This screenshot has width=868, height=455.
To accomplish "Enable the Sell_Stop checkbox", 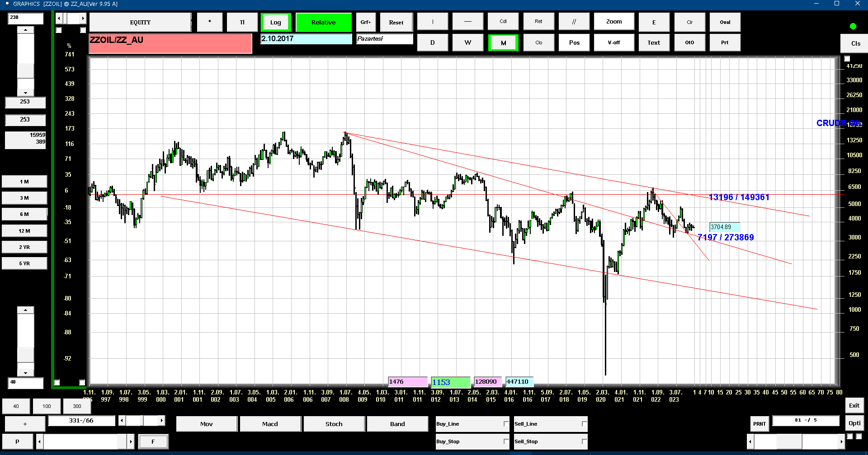I will [x=584, y=441].
